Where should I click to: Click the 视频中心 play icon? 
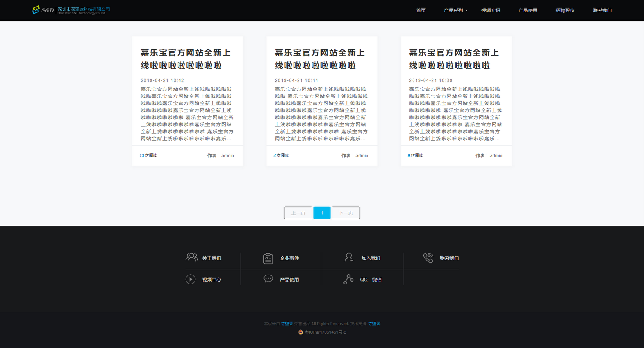tap(190, 279)
